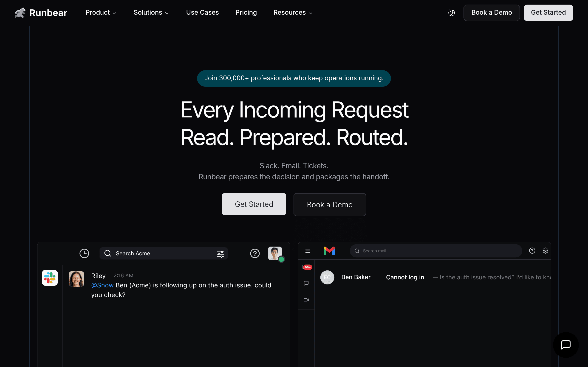
Task: Click the Gmail video meet icon
Action: (306, 300)
